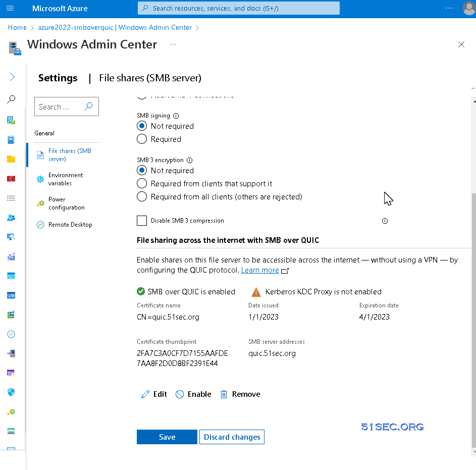Check Disable SMB 3 compression
The width and height of the screenshot is (476, 470).
point(142,221)
